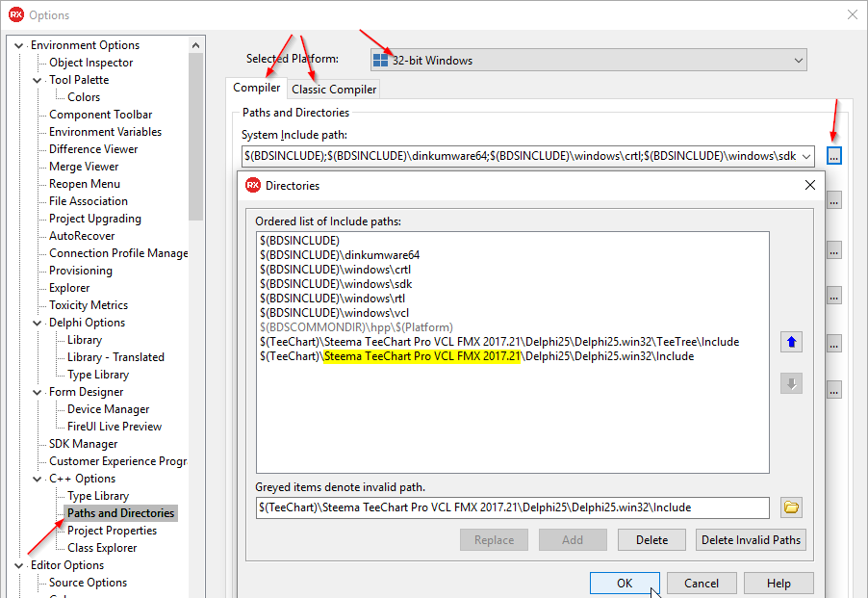Click the greyed move-down arrow button
This screenshot has height=598, width=868.
(791, 383)
